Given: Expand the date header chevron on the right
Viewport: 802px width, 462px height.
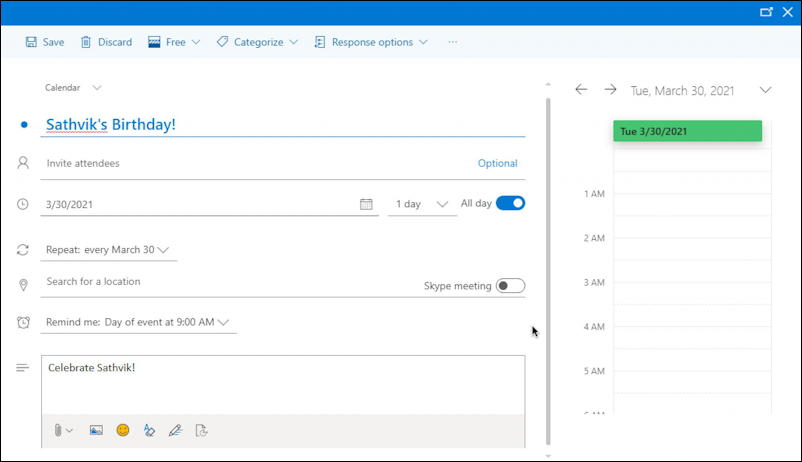Looking at the screenshot, I should click(765, 90).
